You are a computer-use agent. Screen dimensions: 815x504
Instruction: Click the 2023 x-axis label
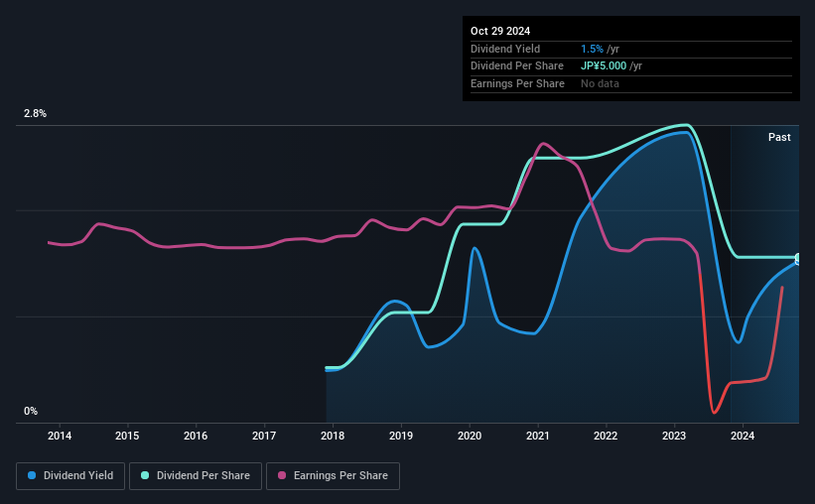(674, 436)
